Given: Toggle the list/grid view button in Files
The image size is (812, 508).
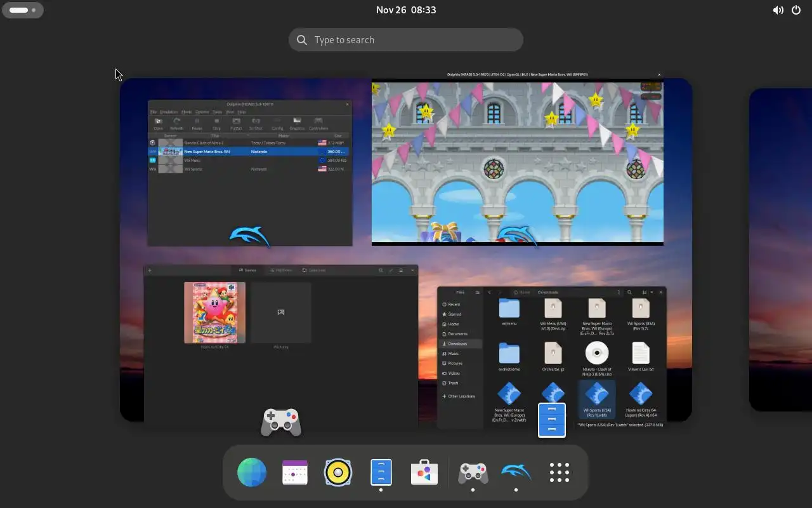Looking at the screenshot, I should pyautogui.click(x=644, y=293).
